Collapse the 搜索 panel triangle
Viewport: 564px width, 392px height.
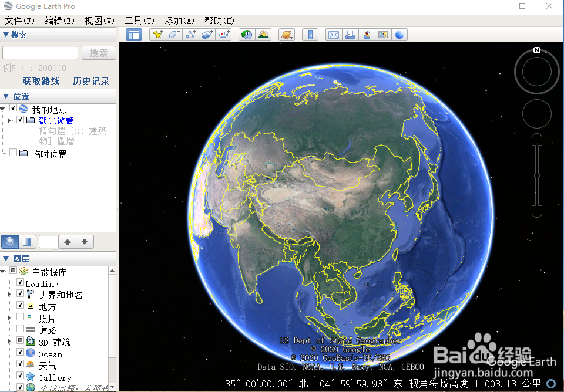6,35
